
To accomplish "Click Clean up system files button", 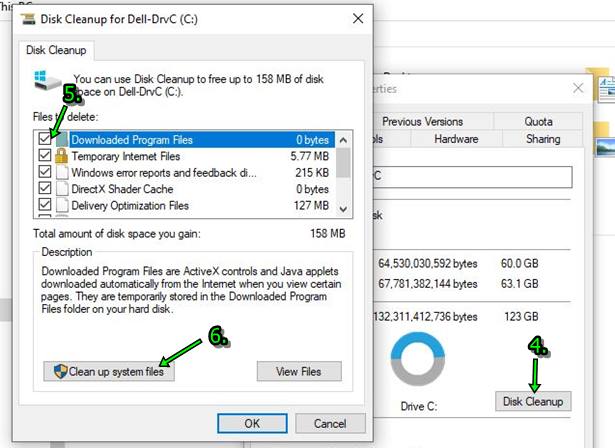I will pyautogui.click(x=109, y=372).
